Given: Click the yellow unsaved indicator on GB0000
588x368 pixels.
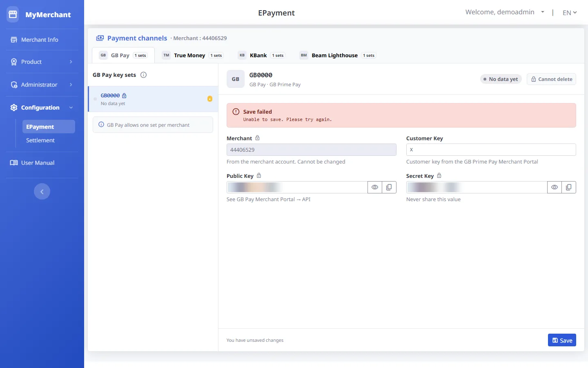Looking at the screenshot, I should click(210, 99).
